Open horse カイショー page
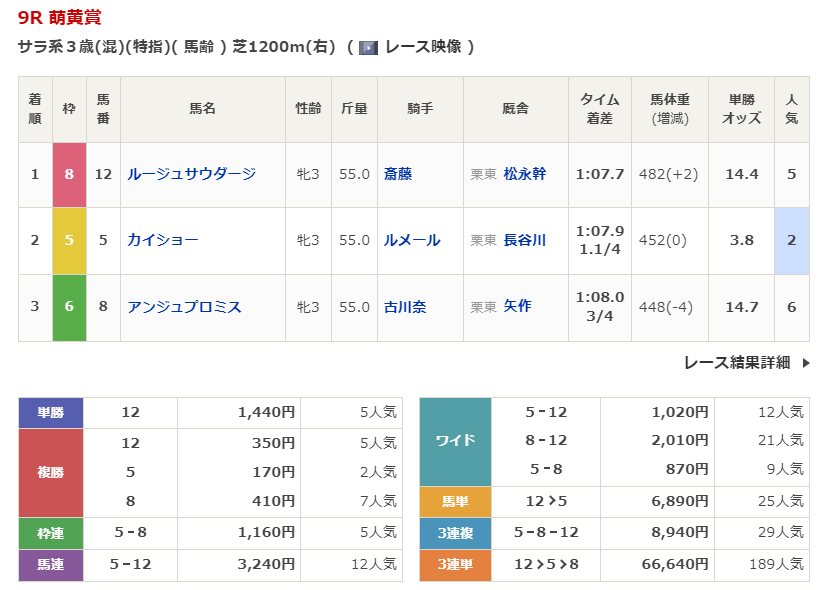The width and height of the screenshot is (826, 590). (x=163, y=240)
